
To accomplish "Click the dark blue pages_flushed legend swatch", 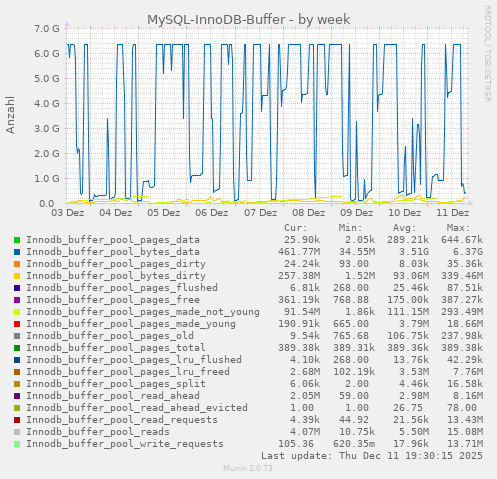I will click(17, 288).
